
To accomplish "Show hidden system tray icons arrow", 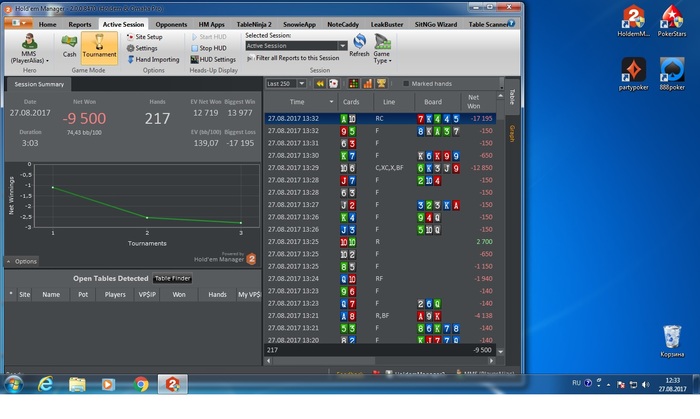I will (x=609, y=384).
